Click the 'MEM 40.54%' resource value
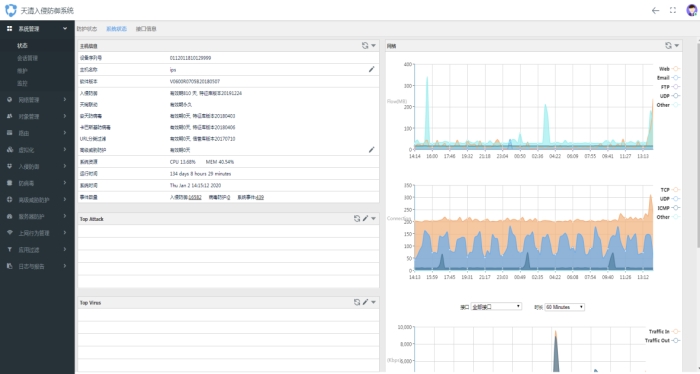Screen dimensions: 700x374 coord(220,162)
